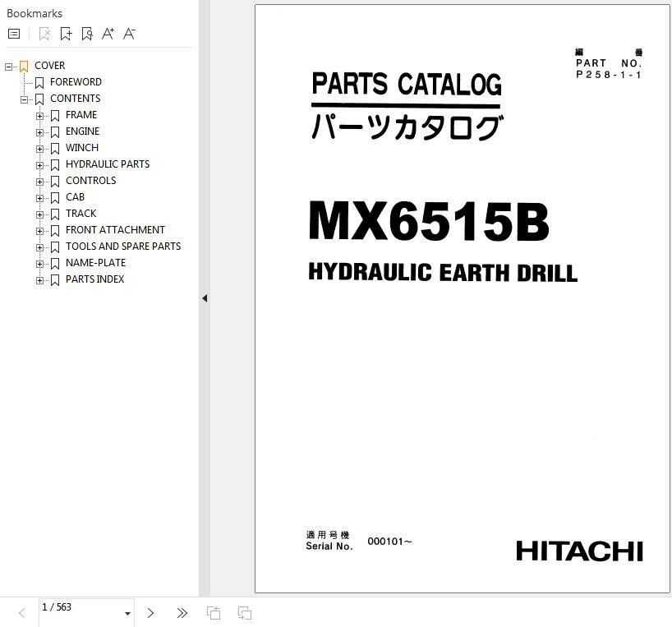
Task: Go to TOOLS AND SPARE PARTS bookmark
Action: click(123, 247)
